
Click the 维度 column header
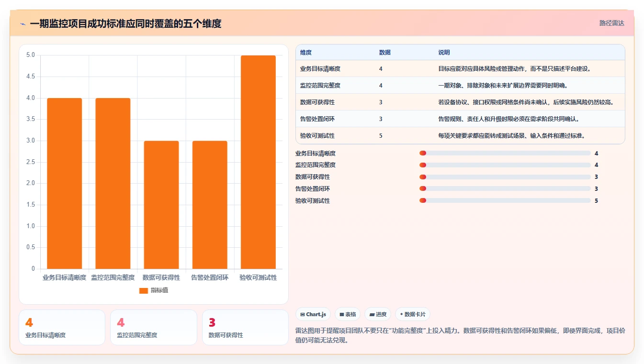306,53
